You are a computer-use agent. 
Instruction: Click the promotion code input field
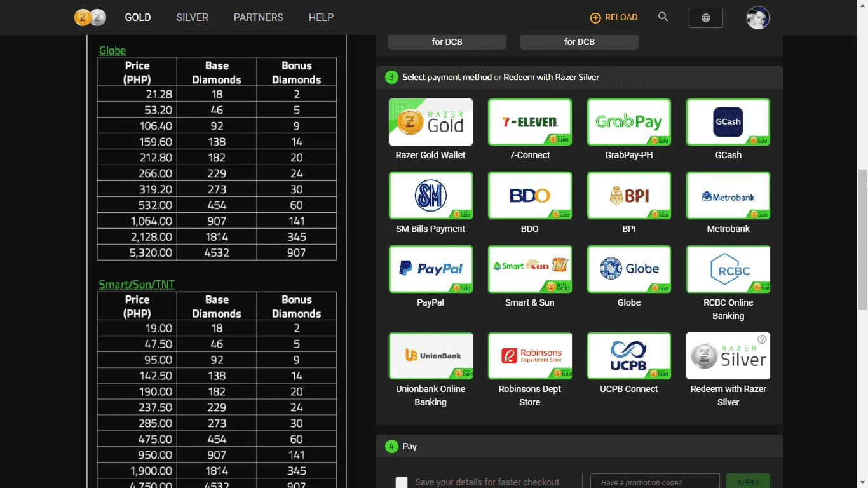click(655, 482)
